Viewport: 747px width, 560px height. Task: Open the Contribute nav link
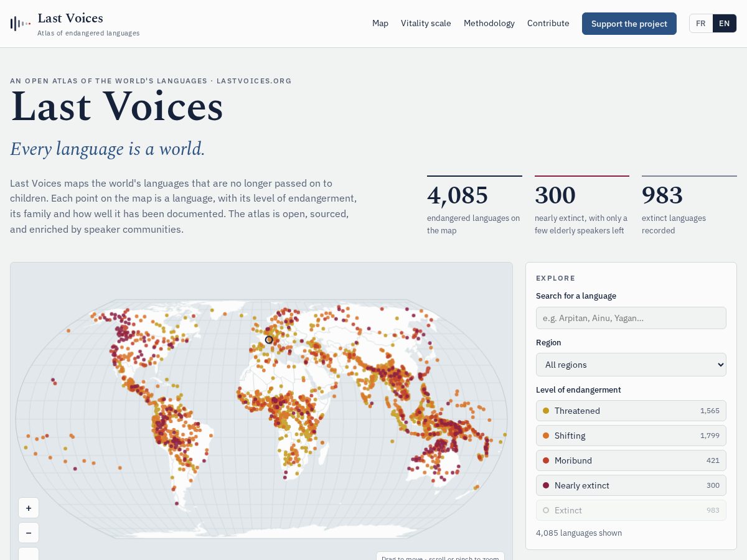[548, 24]
